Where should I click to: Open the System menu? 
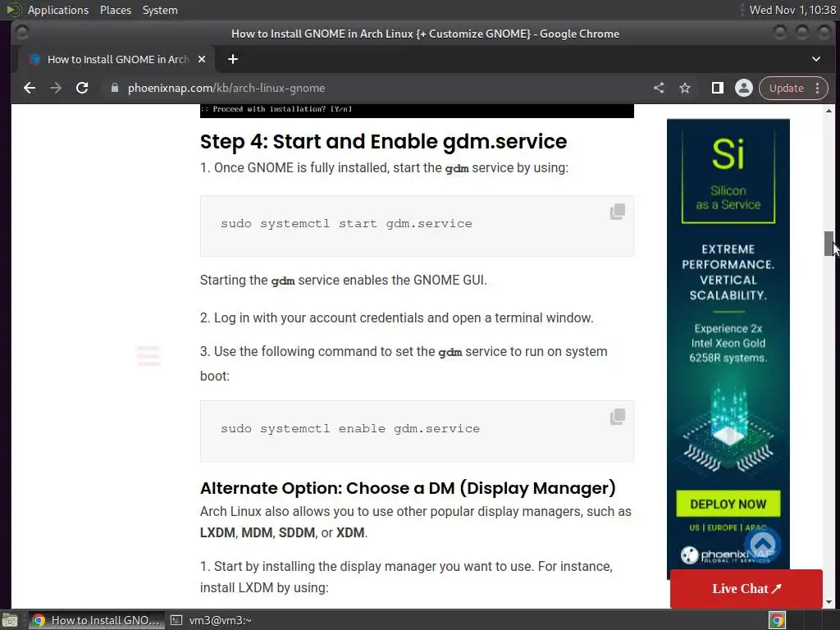pos(160,10)
